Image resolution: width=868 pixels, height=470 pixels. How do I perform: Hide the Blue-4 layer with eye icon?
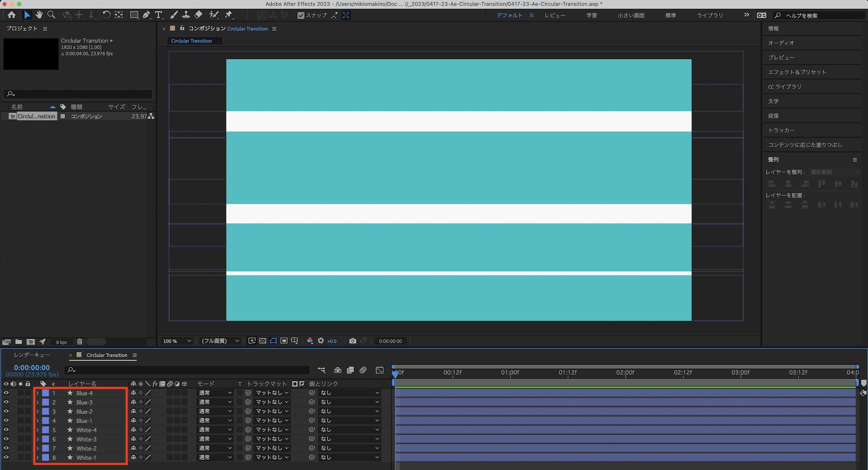coord(6,393)
